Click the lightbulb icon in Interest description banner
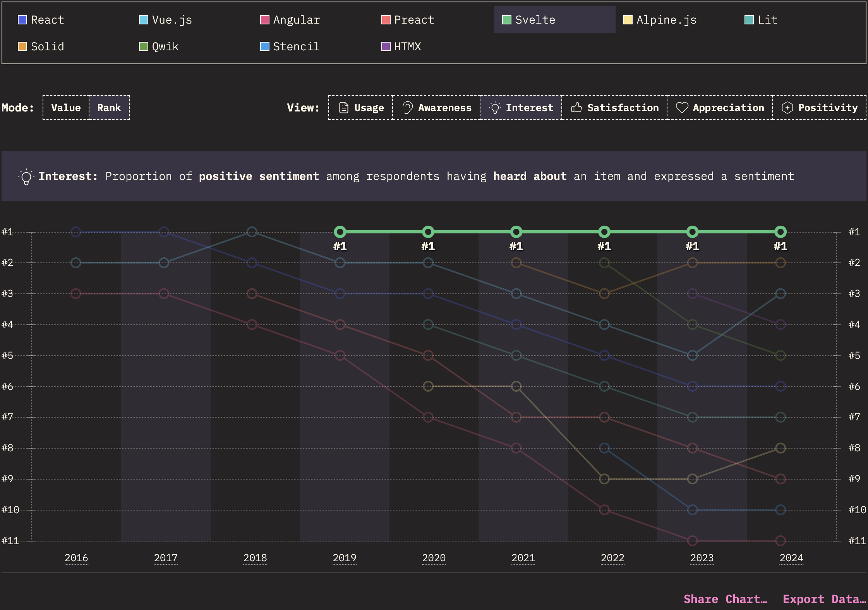Viewport: 868px width, 610px height. click(26, 177)
